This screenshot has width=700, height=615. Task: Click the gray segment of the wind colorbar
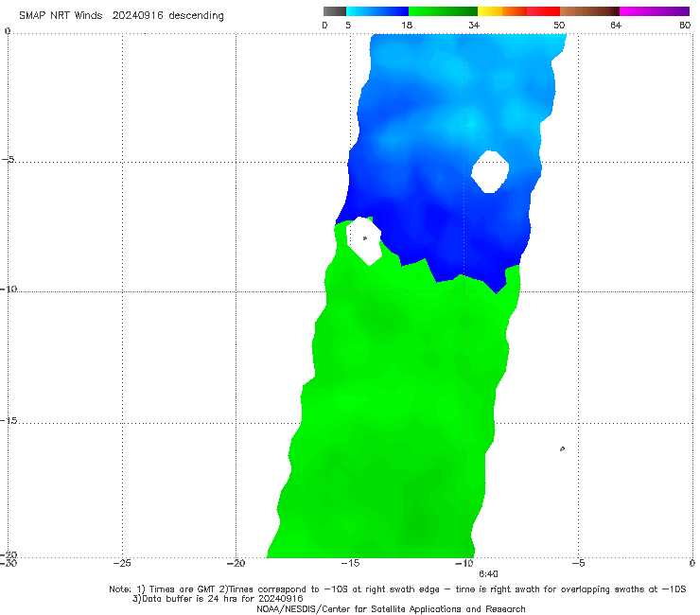coord(335,11)
